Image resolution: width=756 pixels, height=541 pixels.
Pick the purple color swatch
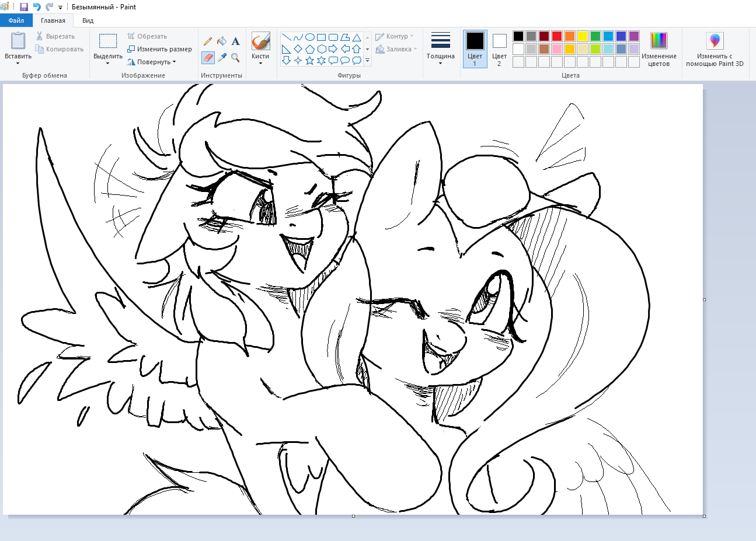(634, 36)
